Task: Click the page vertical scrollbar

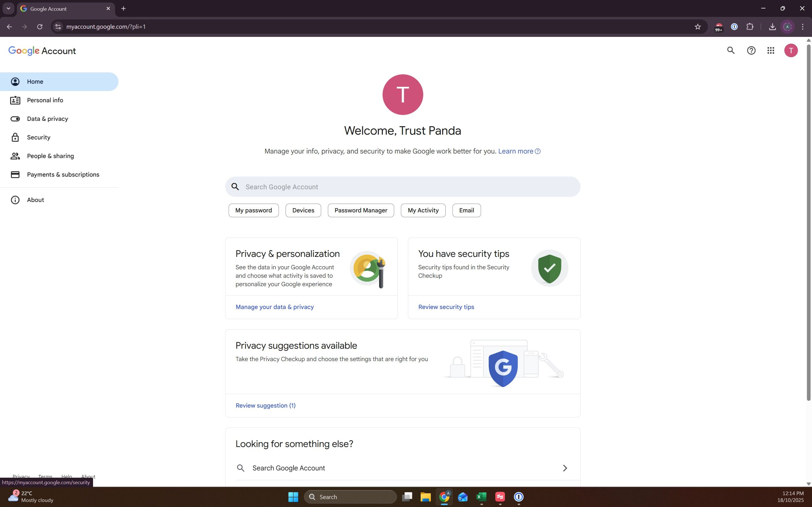Action: [x=808, y=221]
